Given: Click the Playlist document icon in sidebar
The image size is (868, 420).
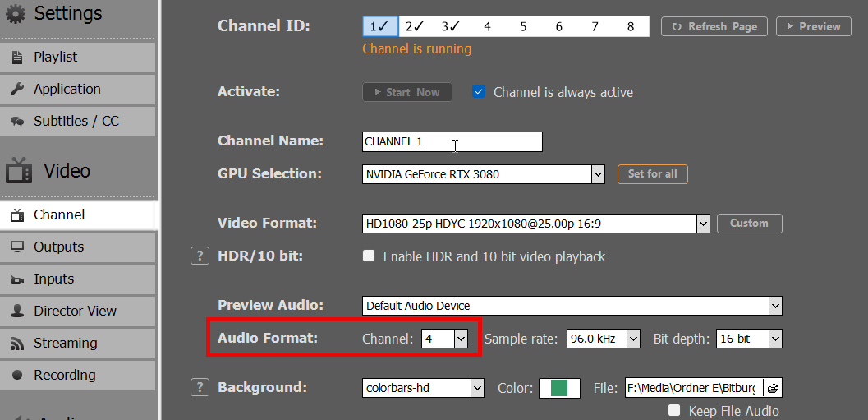Looking at the screenshot, I should click(18, 57).
